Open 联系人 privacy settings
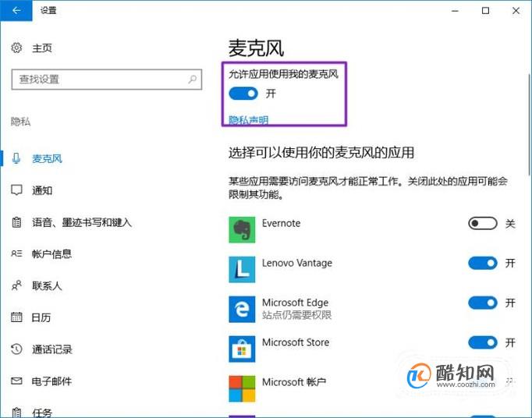The image size is (532, 418). 47,285
